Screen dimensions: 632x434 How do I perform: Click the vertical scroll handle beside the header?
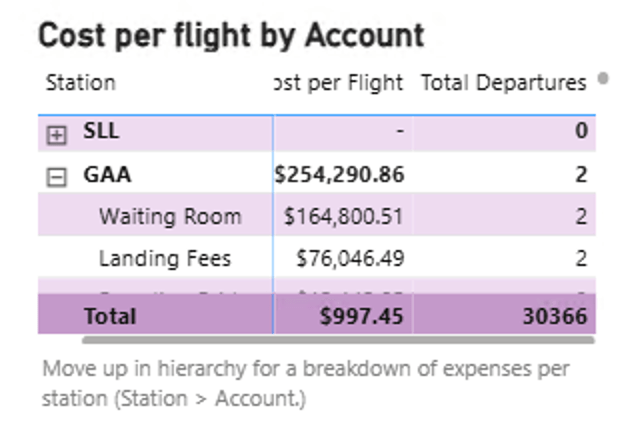coord(603,78)
